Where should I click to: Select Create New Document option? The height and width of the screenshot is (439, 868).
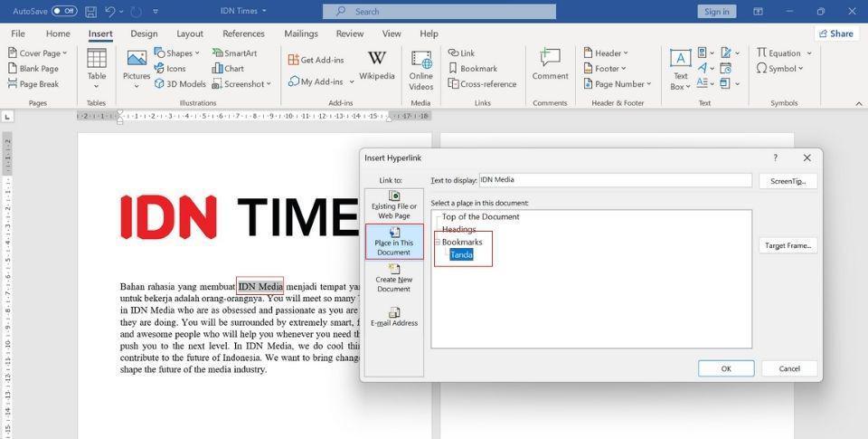(394, 278)
